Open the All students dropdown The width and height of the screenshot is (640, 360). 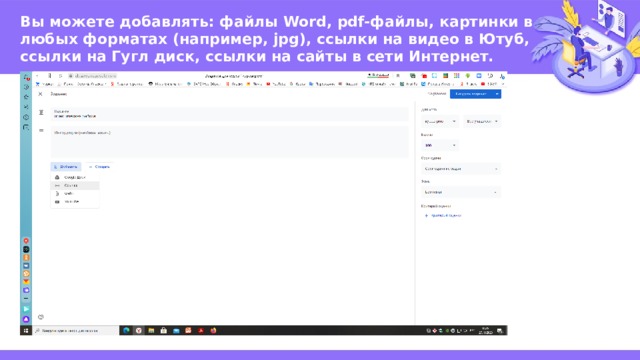pyautogui.click(x=482, y=122)
